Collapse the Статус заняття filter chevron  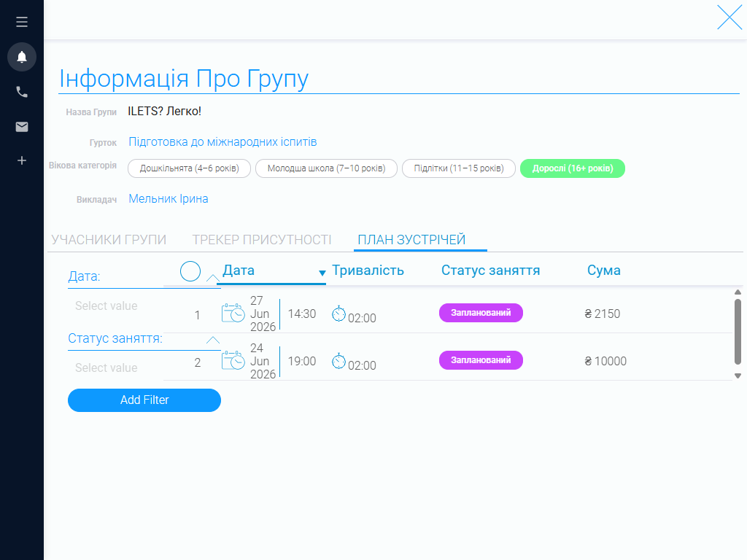[213, 340]
